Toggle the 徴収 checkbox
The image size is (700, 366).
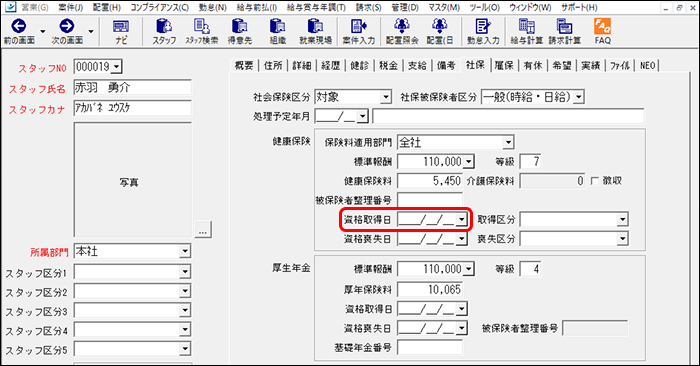595,181
